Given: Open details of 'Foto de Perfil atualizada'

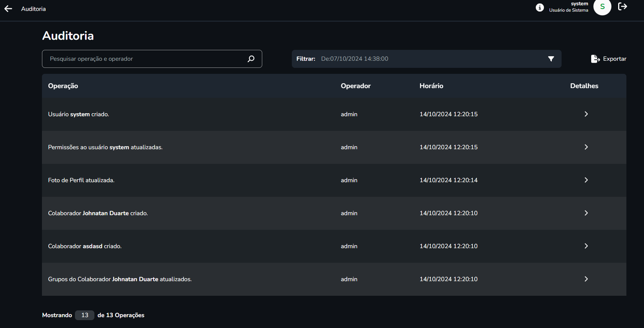Looking at the screenshot, I should pos(586,180).
